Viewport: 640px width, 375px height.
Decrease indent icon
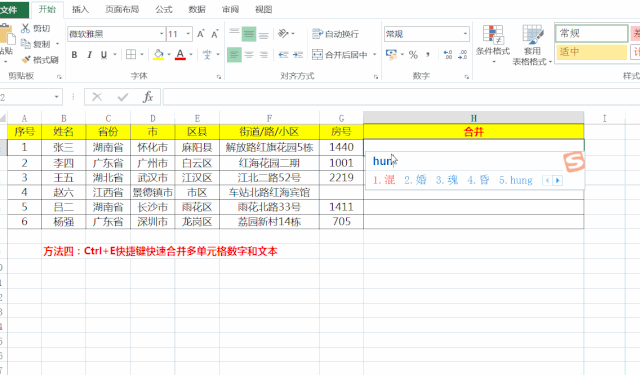click(x=283, y=54)
